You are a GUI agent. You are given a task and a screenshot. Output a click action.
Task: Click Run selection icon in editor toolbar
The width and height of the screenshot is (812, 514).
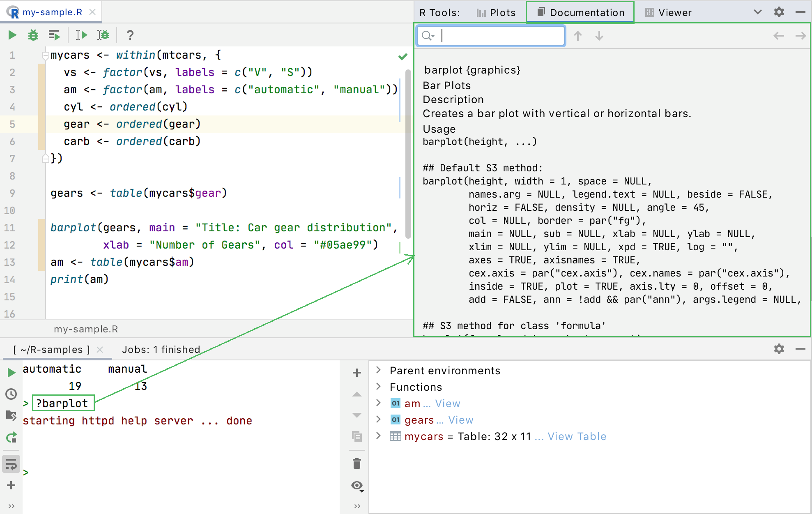(81, 35)
